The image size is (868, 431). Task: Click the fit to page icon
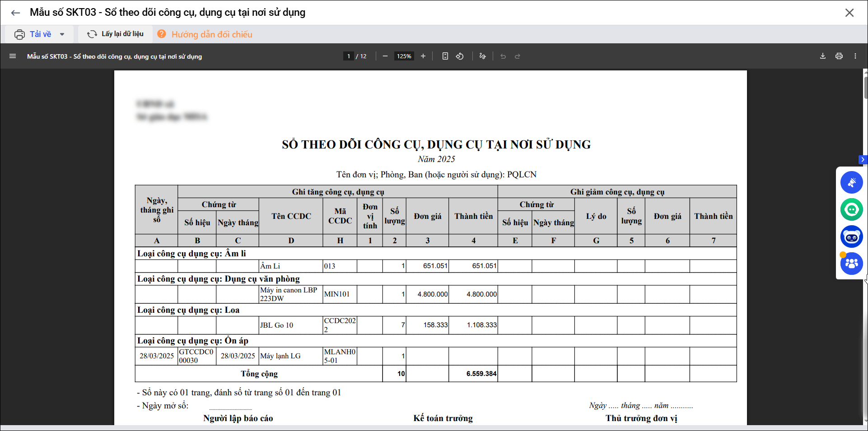445,56
